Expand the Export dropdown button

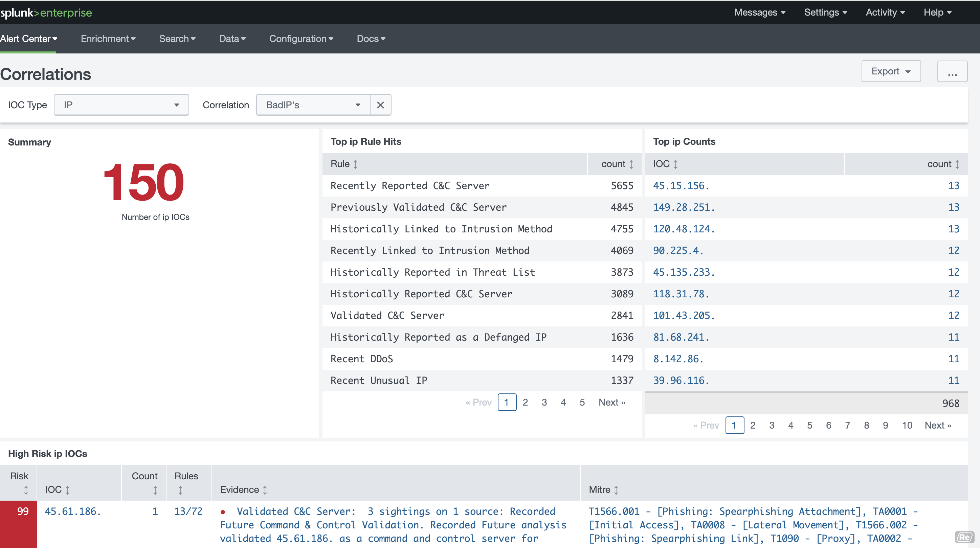click(x=891, y=71)
